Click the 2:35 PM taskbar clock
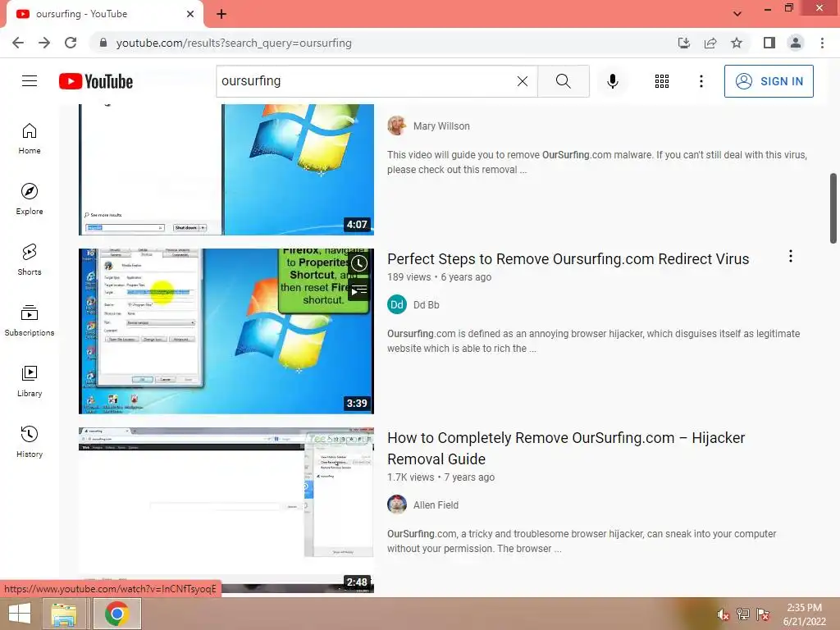840x630 pixels. [x=804, y=614]
